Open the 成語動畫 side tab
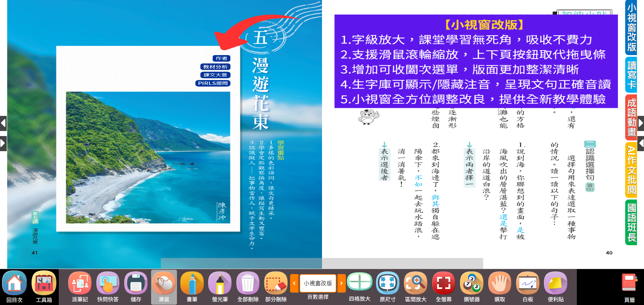 632,117
